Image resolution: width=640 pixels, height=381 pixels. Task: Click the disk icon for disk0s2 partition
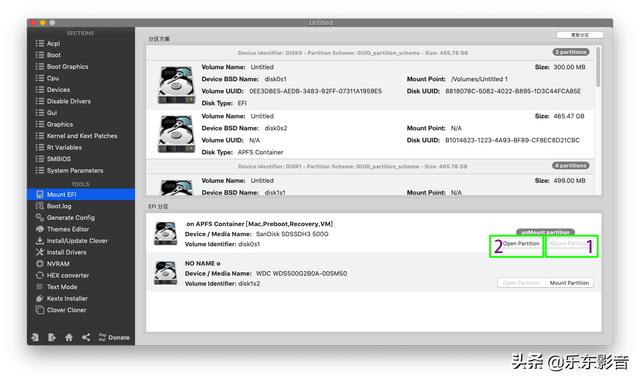[176, 134]
